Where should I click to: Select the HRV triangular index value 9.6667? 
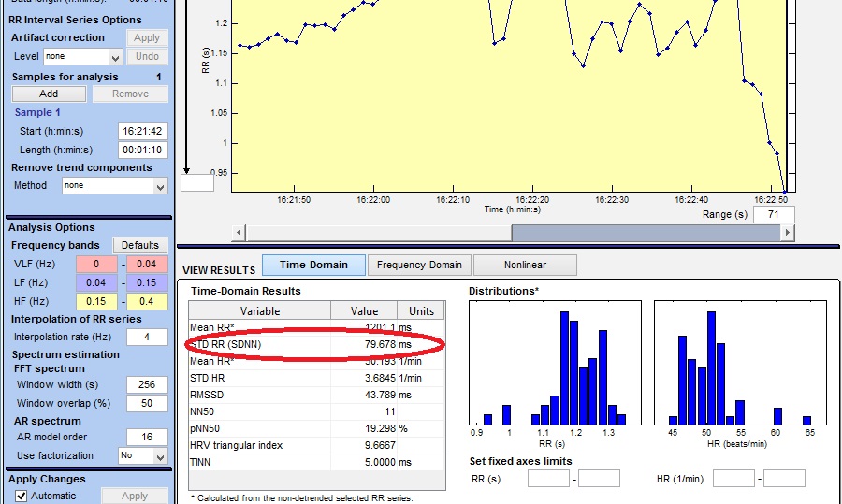point(380,445)
